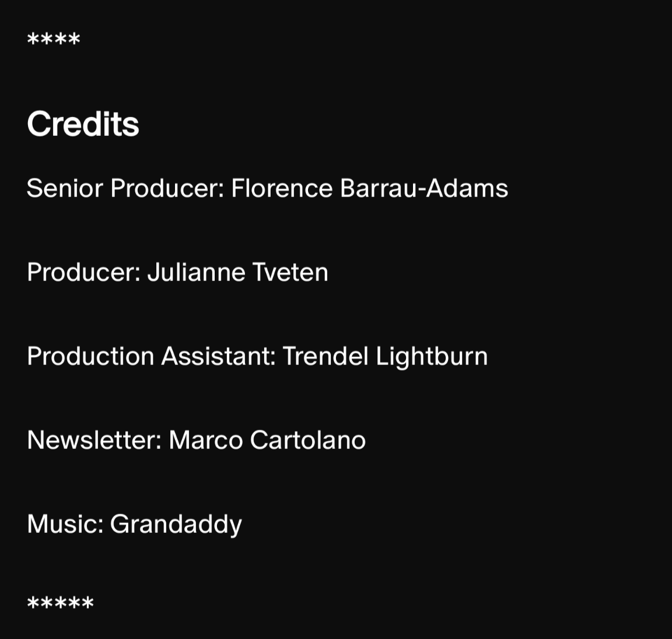Click the five-asterisk separator at bottom

(60, 603)
